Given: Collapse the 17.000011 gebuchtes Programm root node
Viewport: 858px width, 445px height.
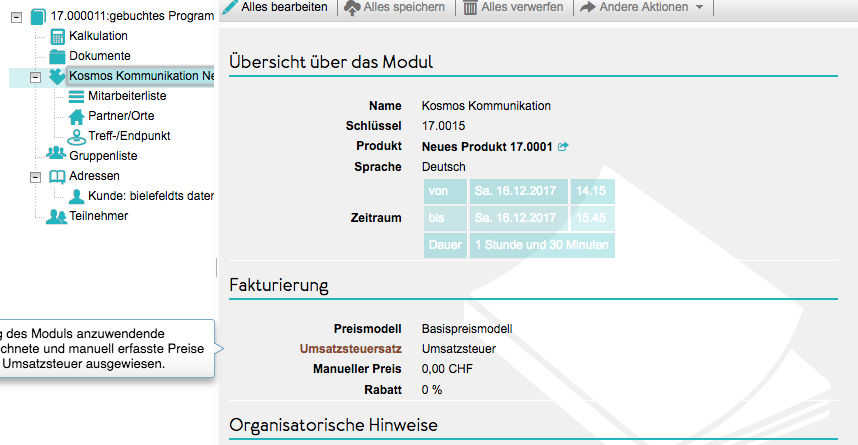Looking at the screenshot, I should pyautogui.click(x=15, y=17).
